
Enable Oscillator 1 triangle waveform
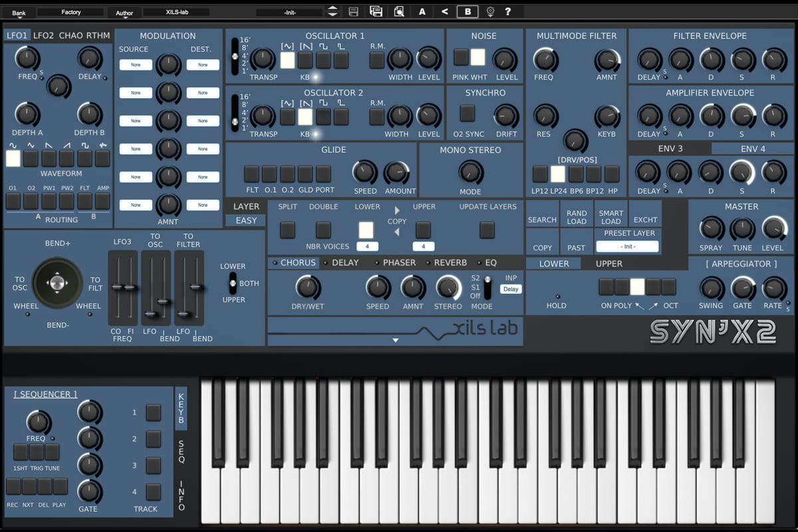point(287,61)
